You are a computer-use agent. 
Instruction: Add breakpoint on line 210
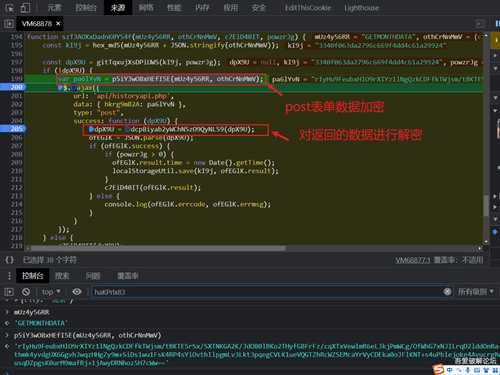[16, 171]
